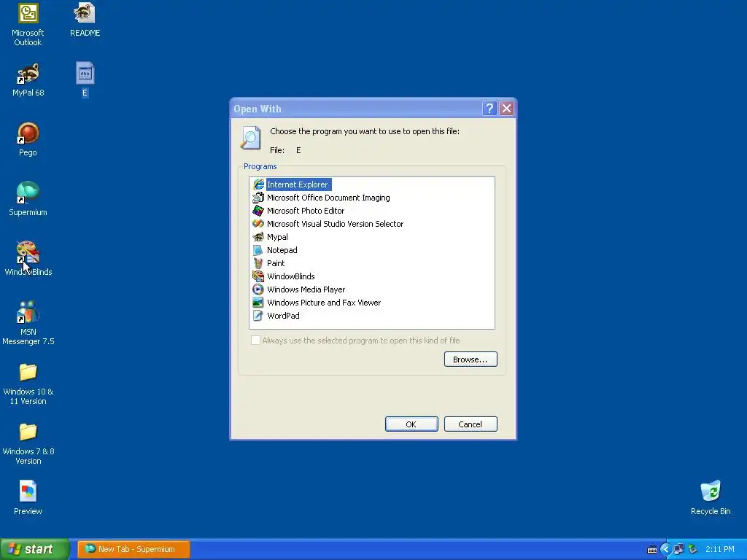Choose Windows Picture and Fax Viewer entry
This screenshot has width=747, height=560.
[x=324, y=303]
